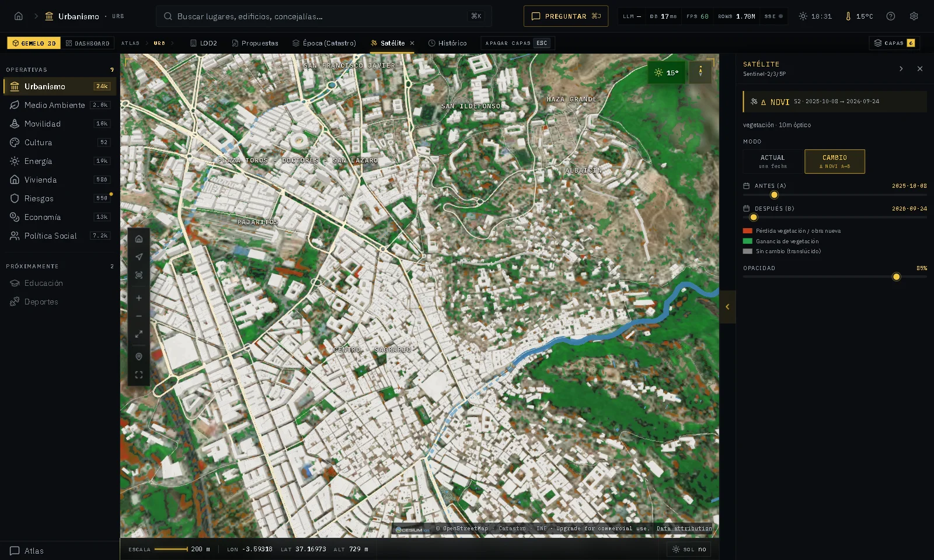Open Data attribution link on map
The image size is (934, 560).
tap(684, 528)
